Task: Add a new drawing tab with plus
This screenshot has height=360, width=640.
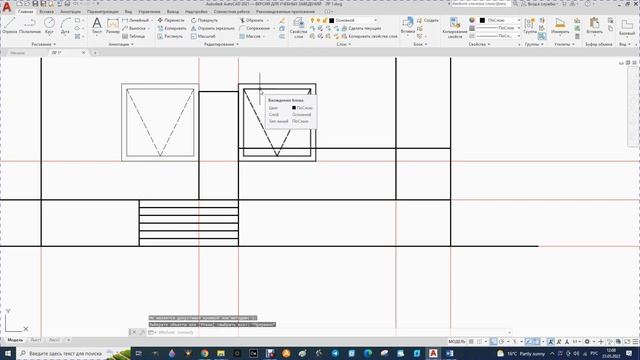Action: coord(95,53)
